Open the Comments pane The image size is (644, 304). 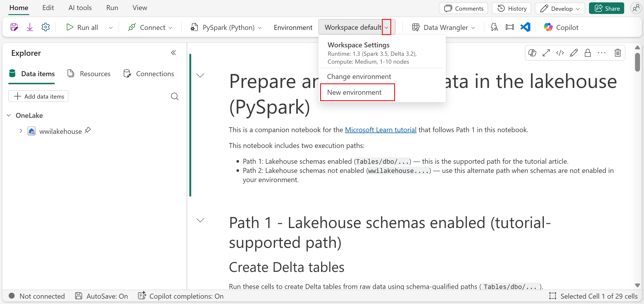click(463, 8)
